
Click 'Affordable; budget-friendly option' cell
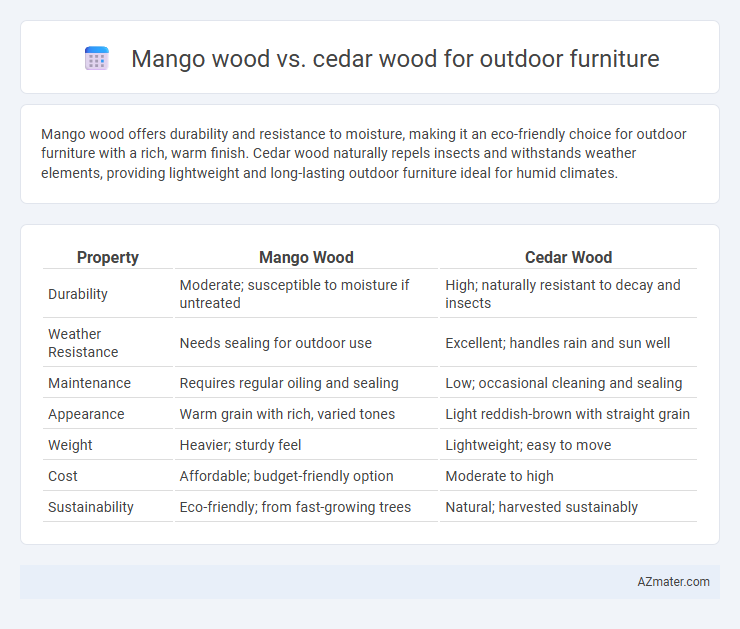tap(306, 476)
